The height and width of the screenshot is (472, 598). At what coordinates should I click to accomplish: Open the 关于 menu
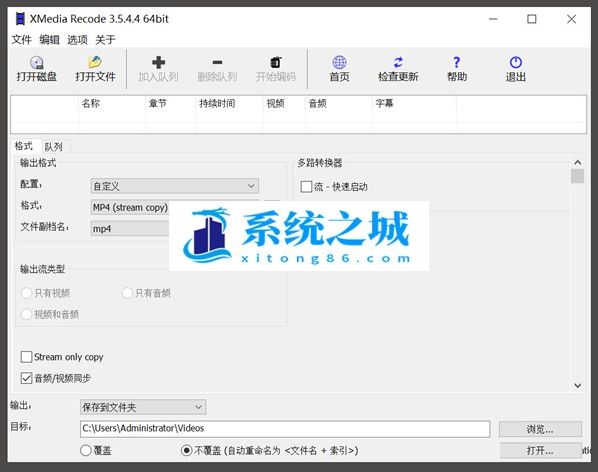(x=105, y=39)
